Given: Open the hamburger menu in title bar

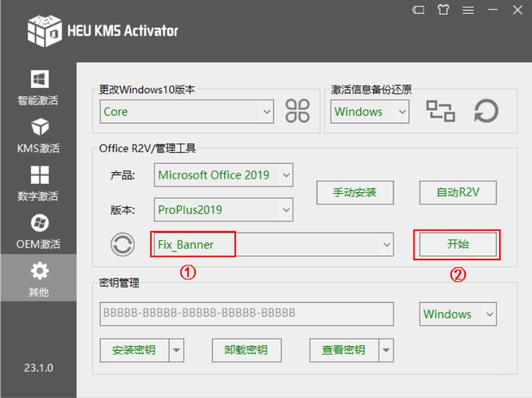Looking at the screenshot, I should 468,10.
